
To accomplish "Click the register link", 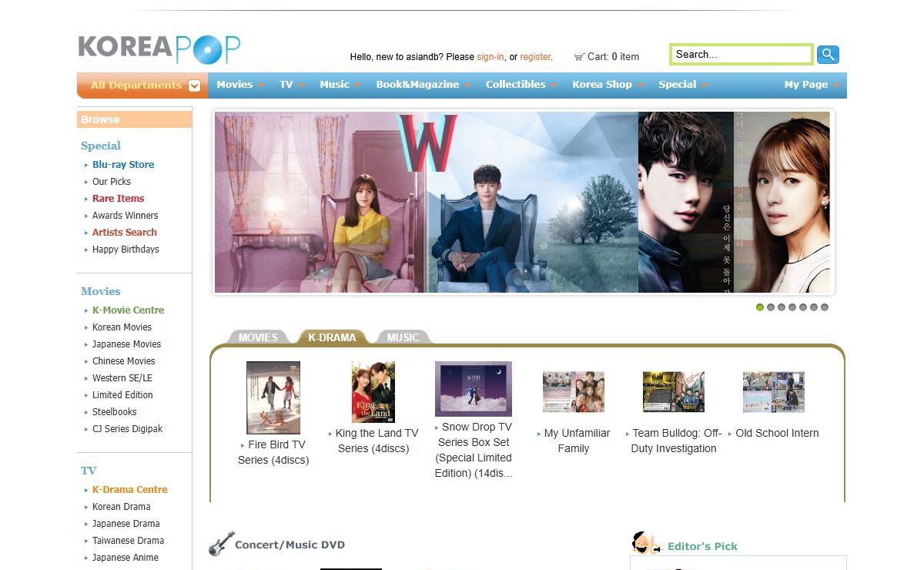I will pos(535,57).
